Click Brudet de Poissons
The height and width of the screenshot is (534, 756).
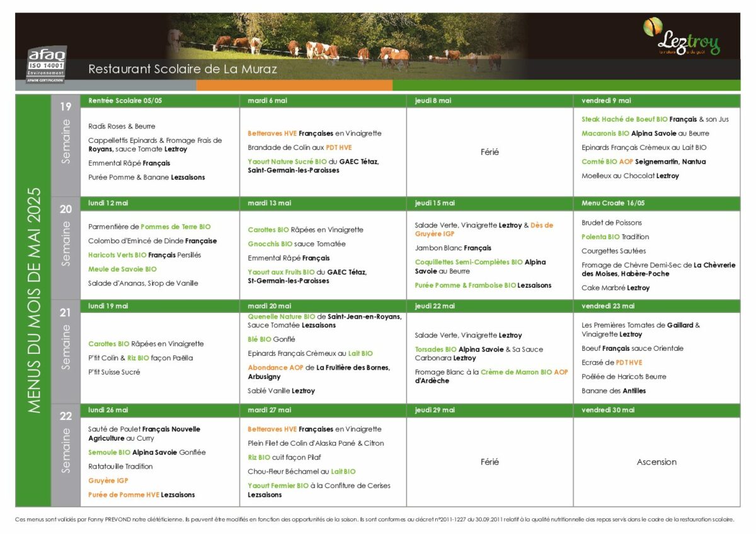click(612, 223)
